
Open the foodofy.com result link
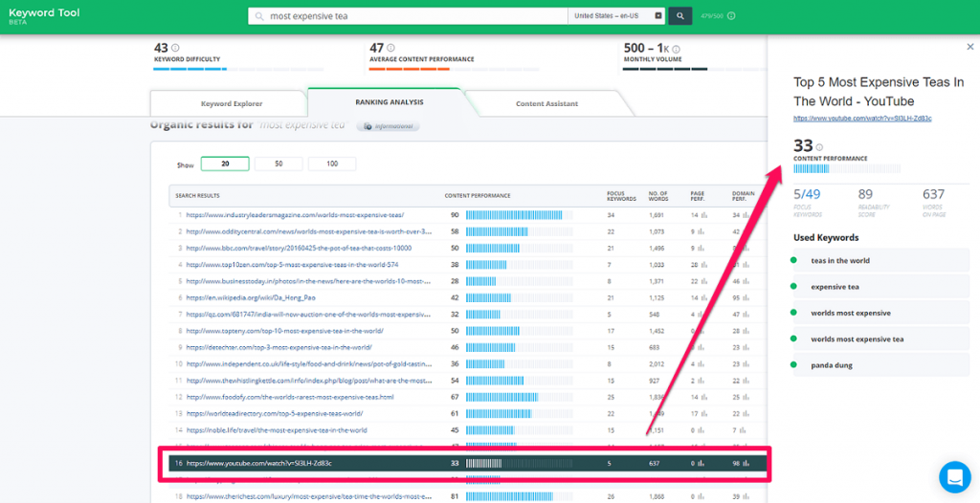pos(289,397)
